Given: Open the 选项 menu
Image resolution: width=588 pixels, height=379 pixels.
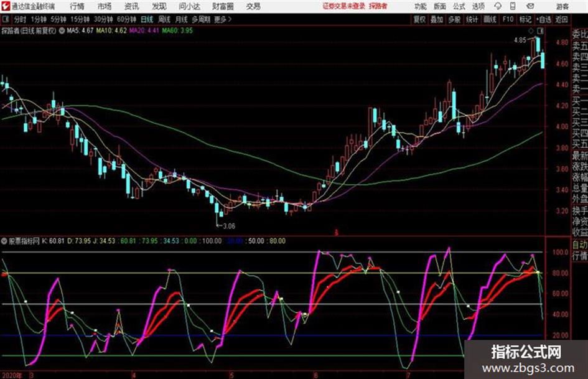Looking at the screenshot, I should 478,6.
